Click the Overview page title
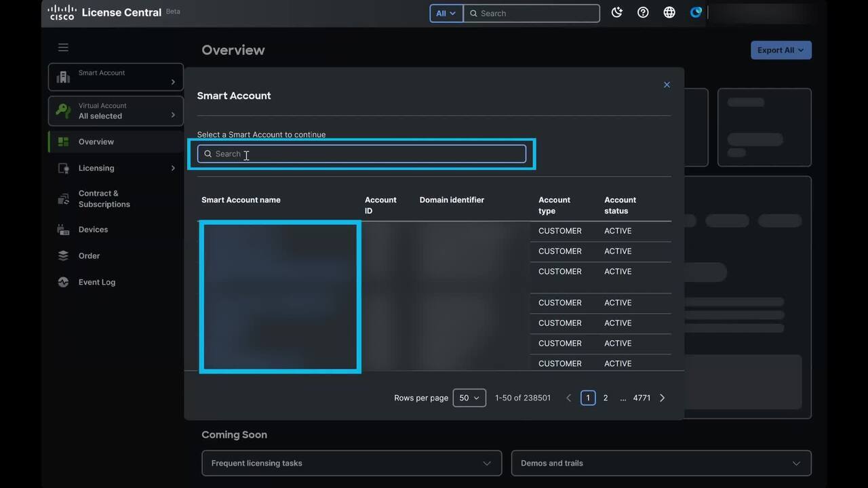Image resolution: width=868 pixels, height=488 pixels. pyautogui.click(x=233, y=50)
